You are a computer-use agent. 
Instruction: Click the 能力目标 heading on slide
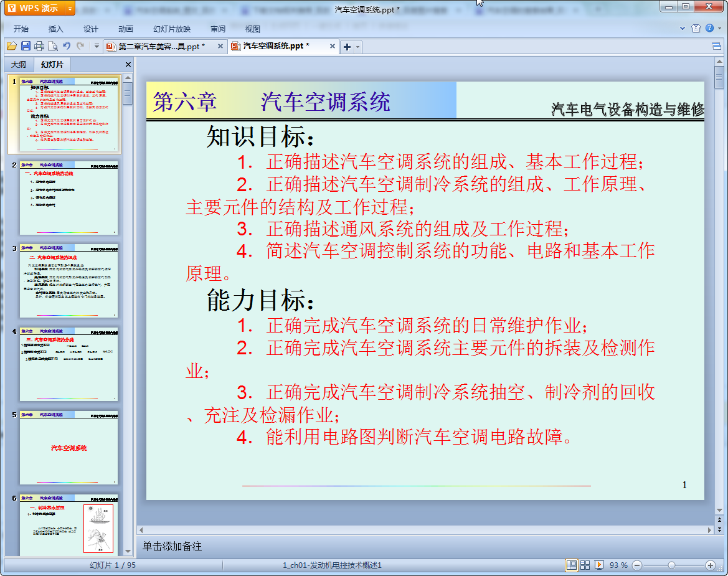coord(260,300)
